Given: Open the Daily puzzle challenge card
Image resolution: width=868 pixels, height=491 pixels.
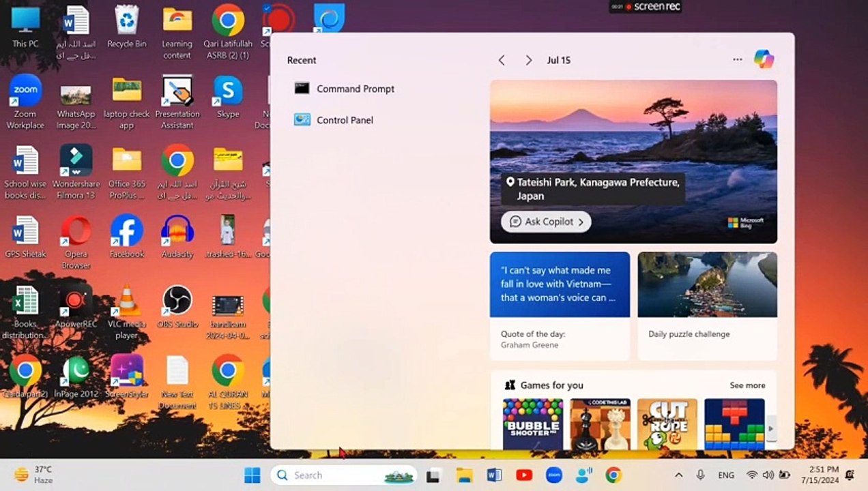Looking at the screenshot, I should (707, 306).
